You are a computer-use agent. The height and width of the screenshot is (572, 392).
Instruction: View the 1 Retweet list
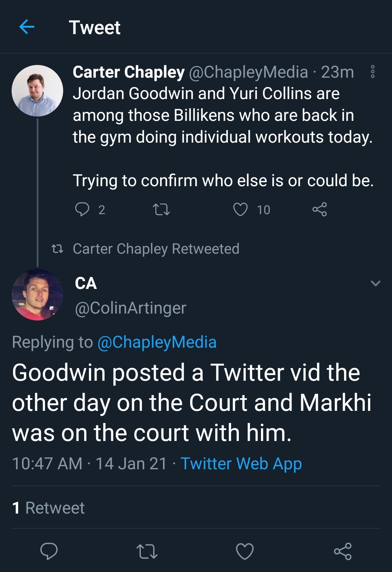point(48,508)
